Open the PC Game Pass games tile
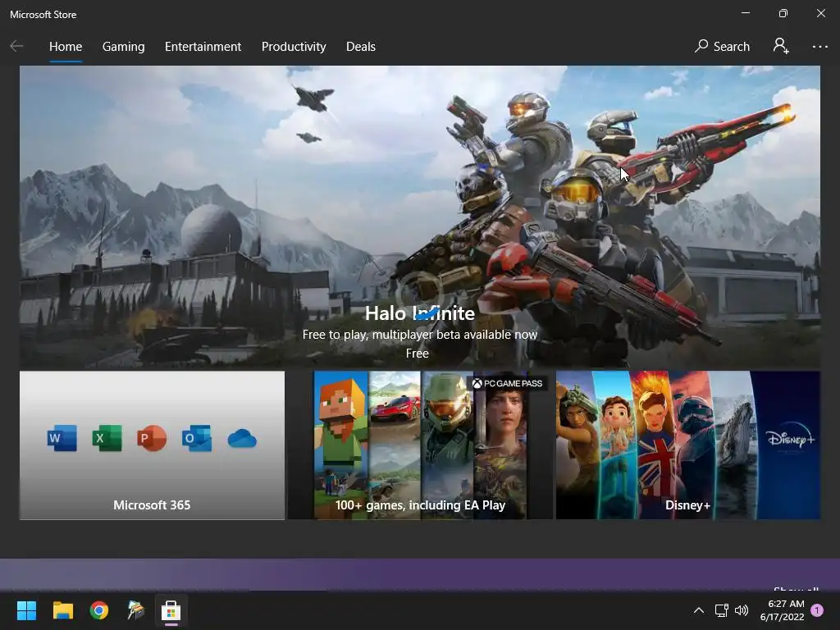840x630 pixels. click(x=421, y=445)
